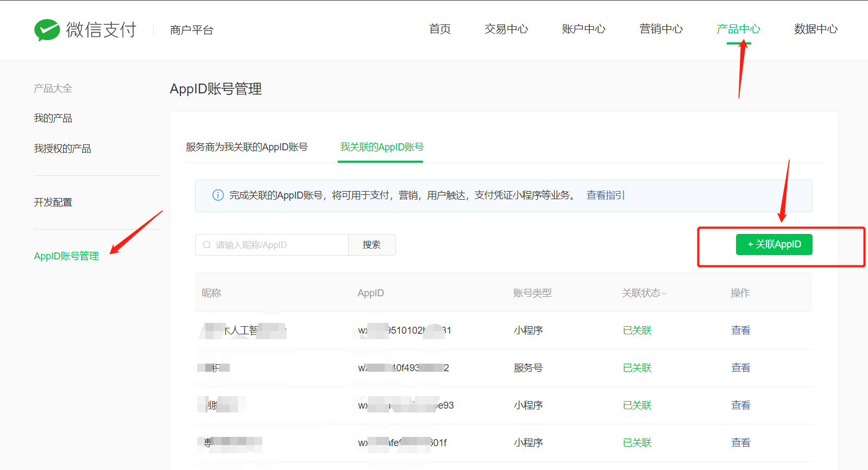Select the 我关联的AppID账号 tab
Viewport: 868px width, 470px height.
point(381,147)
